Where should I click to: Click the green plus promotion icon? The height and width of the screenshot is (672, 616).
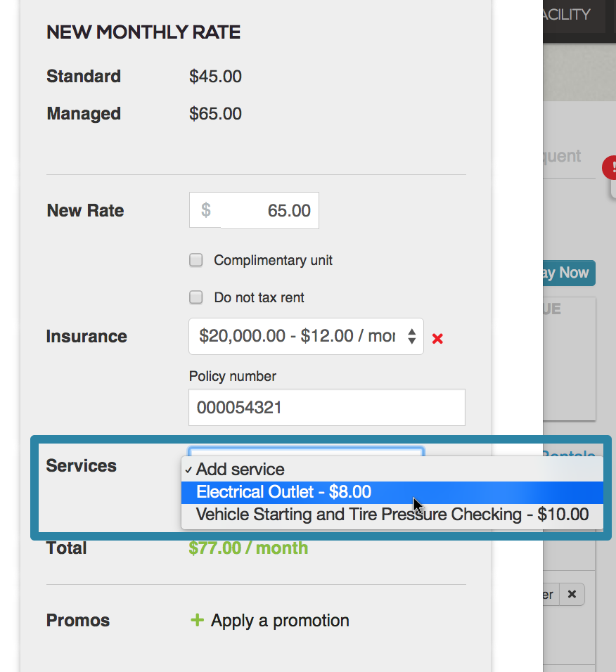[198, 620]
